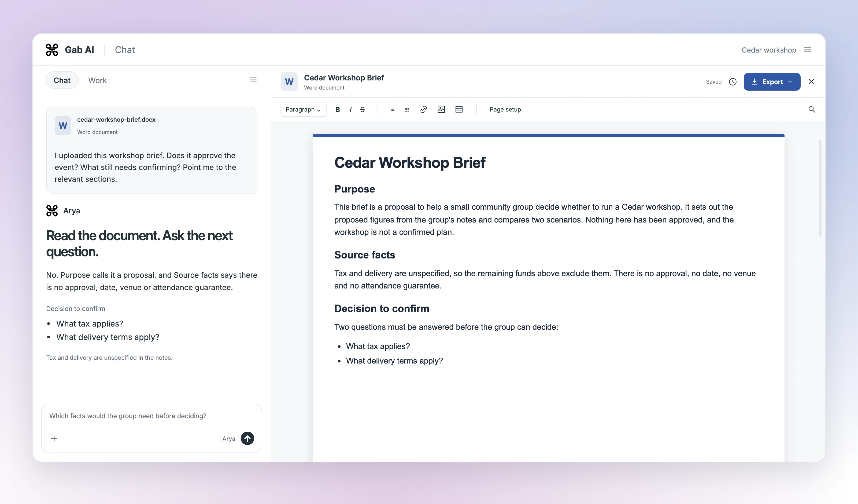Viewport: 858px width, 504px height.
Task: Click the Chat label in top header
Action: [x=125, y=50]
